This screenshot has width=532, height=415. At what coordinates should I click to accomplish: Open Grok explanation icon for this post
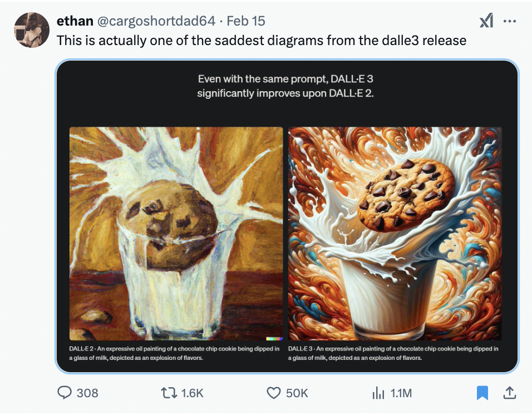pyautogui.click(x=486, y=21)
